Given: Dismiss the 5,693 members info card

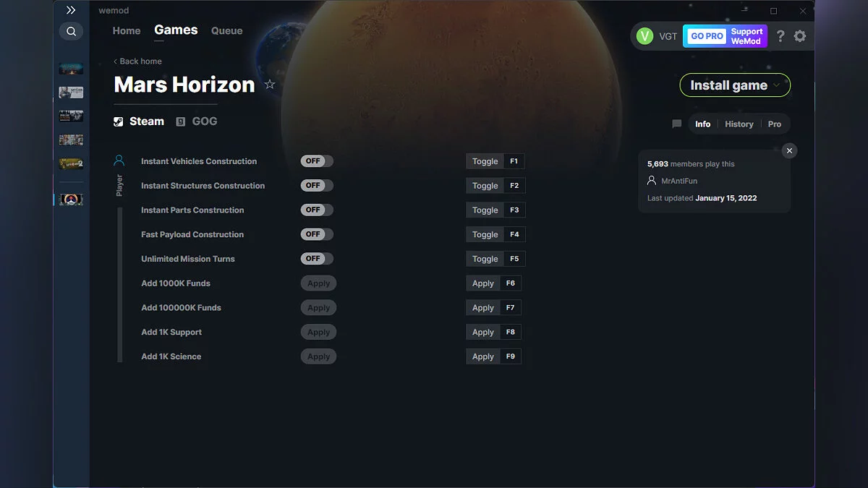Looking at the screenshot, I should pos(789,150).
